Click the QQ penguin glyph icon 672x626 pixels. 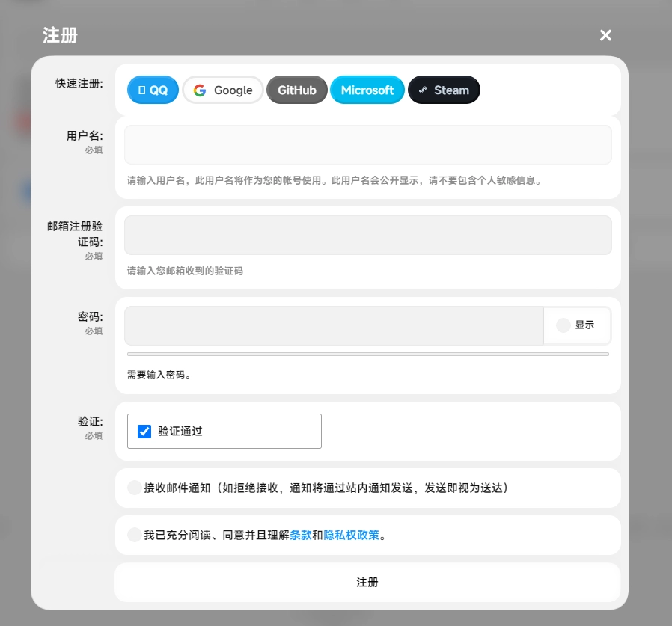[141, 90]
